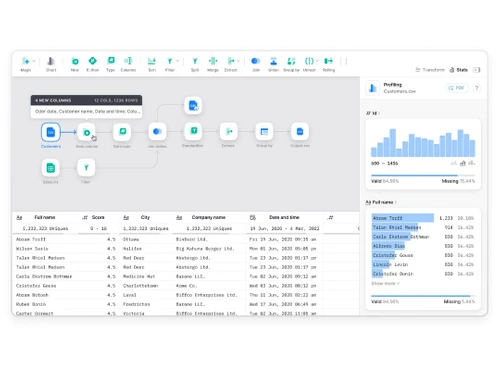Export profiling as PDF
This screenshot has width=500, height=375.
click(x=457, y=88)
